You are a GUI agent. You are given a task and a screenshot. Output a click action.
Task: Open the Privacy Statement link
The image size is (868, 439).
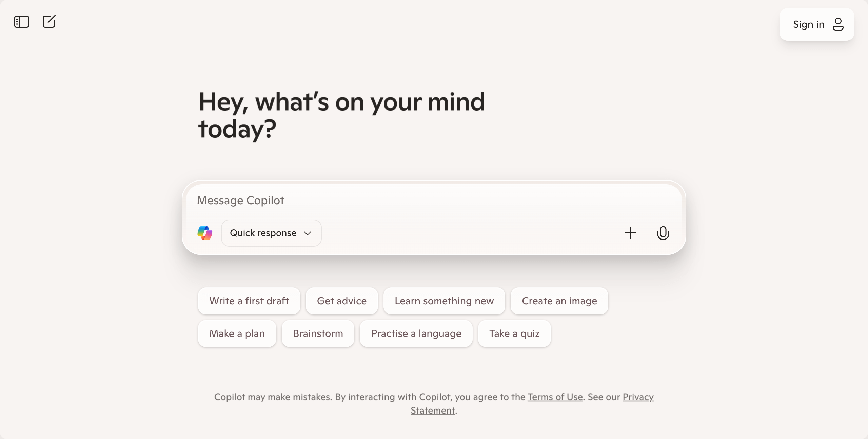tap(638, 397)
